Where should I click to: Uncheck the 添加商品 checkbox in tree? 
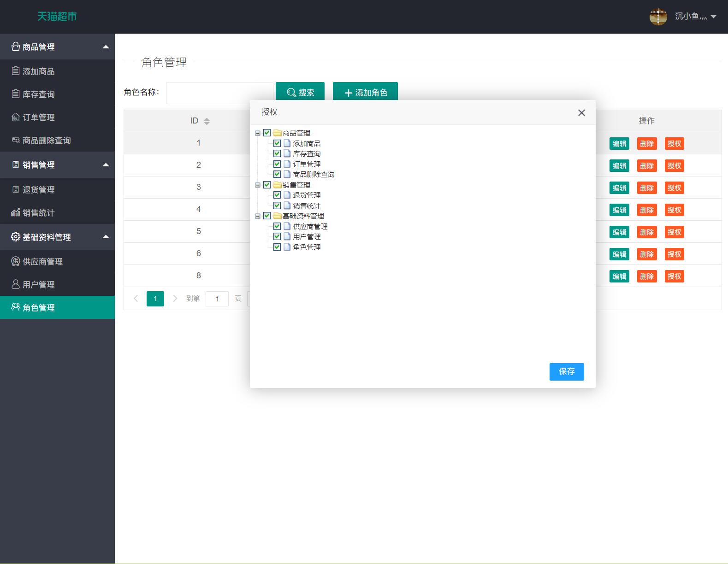[x=277, y=143]
